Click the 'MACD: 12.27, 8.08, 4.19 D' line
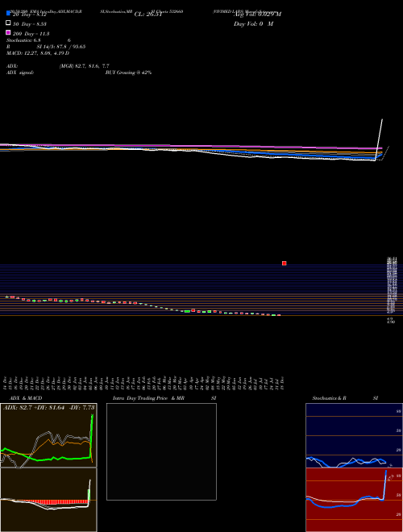 [38, 53]
